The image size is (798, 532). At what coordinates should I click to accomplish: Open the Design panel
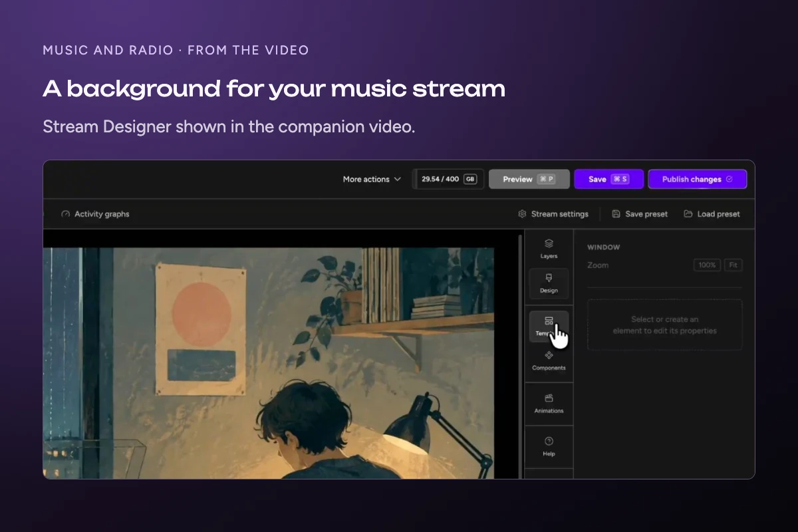(x=549, y=283)
